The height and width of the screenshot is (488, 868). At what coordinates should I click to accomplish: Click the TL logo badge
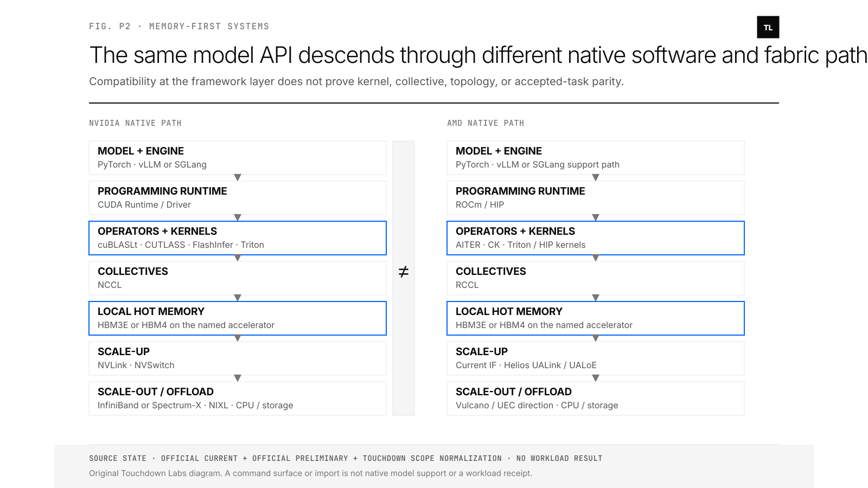[x=768, y=27]
